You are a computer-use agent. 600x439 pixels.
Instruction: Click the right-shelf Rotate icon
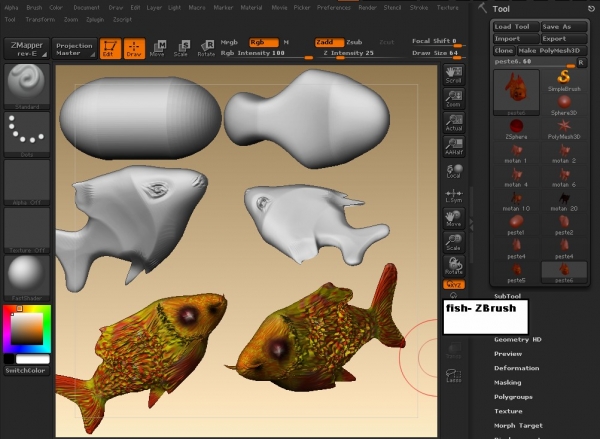[454, 266]
